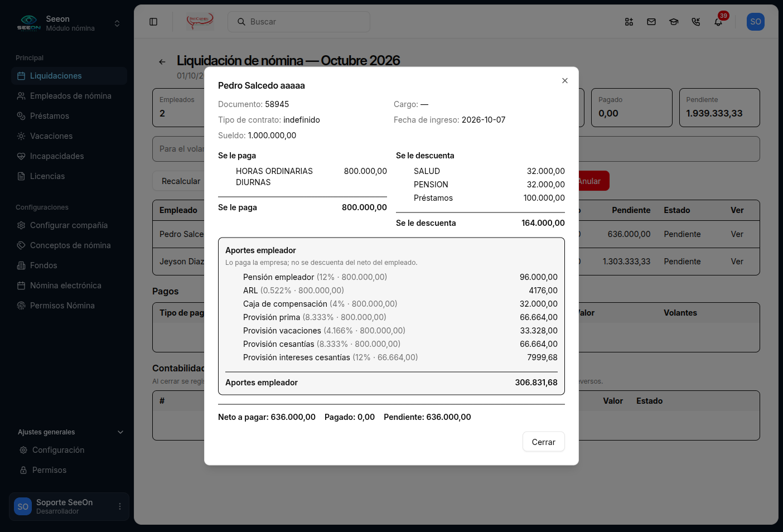Go back using the arrow icon
Viewport: 783px width, 532px height.
click(x=162, y=62)
